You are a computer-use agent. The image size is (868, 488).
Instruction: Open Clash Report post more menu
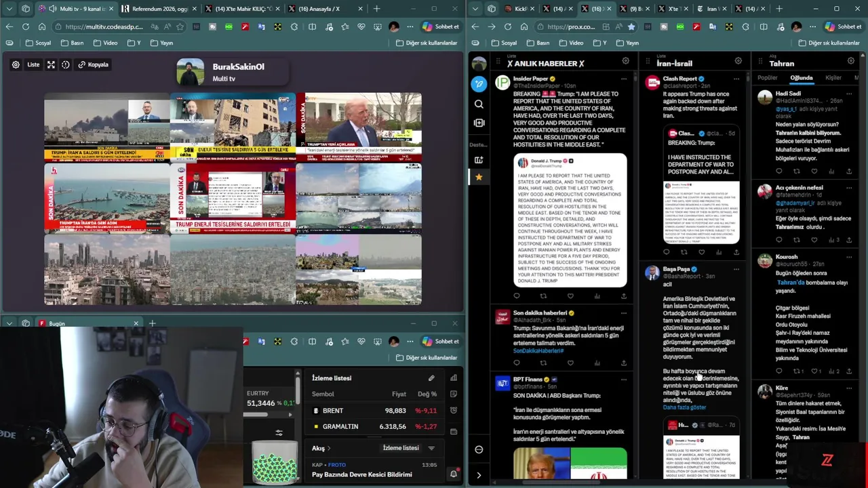736,79
